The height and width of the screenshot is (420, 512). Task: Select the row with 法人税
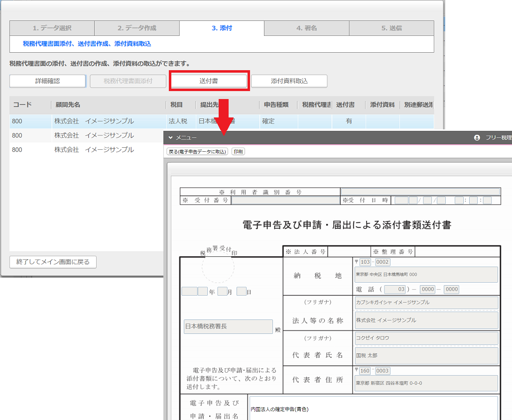[x=222, y=121]
